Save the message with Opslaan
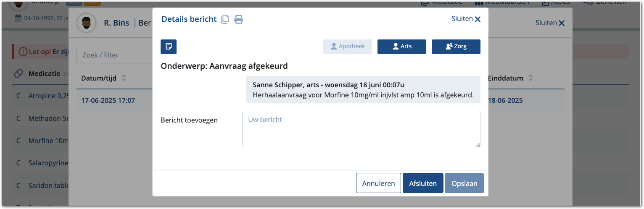Viewport: 644px width, 209px height. 464,183
